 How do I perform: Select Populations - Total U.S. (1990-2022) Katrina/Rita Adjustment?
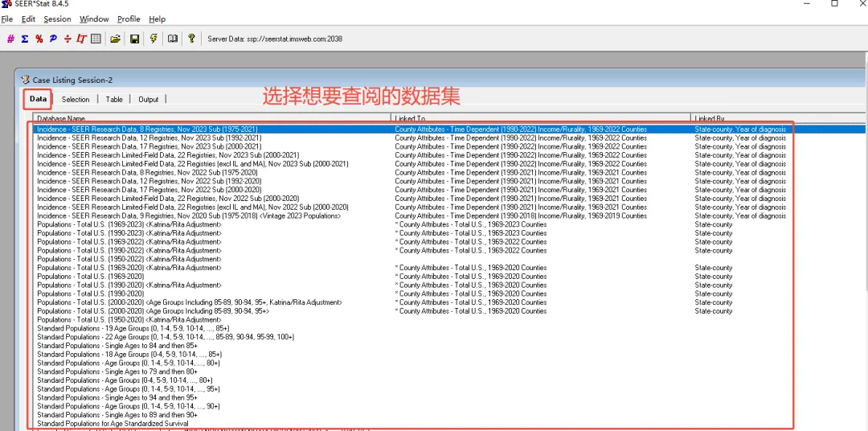click(x=129, y=250)
